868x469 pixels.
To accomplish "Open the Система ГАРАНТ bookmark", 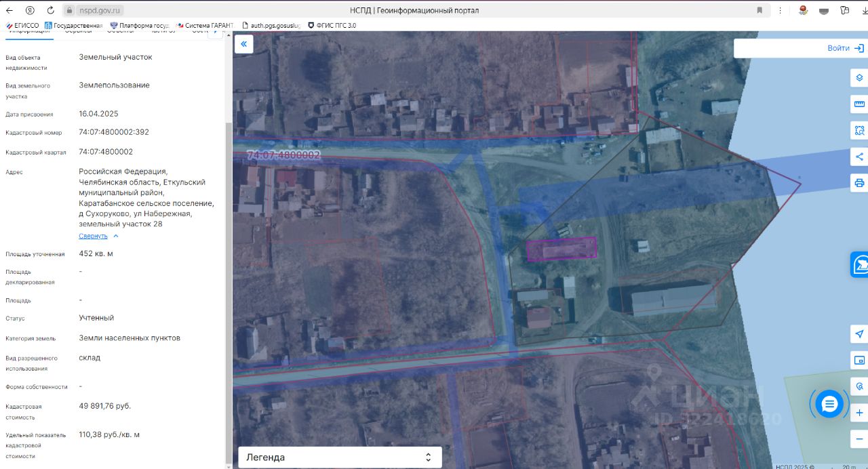I will click(204, 25).
